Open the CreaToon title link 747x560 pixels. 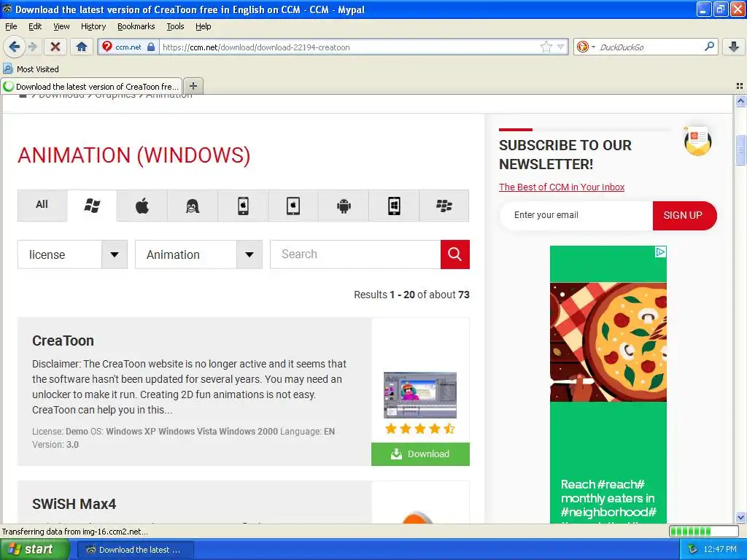(63, 341)
